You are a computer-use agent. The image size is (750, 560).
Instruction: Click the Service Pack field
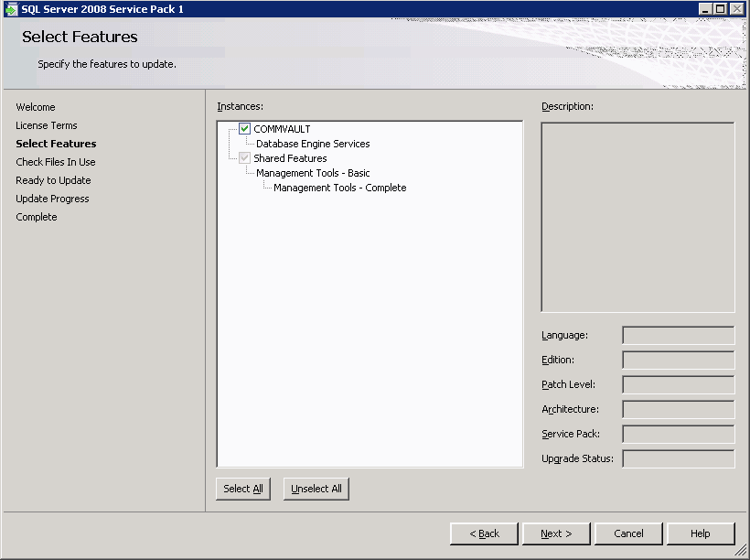(x=679, y=434)
